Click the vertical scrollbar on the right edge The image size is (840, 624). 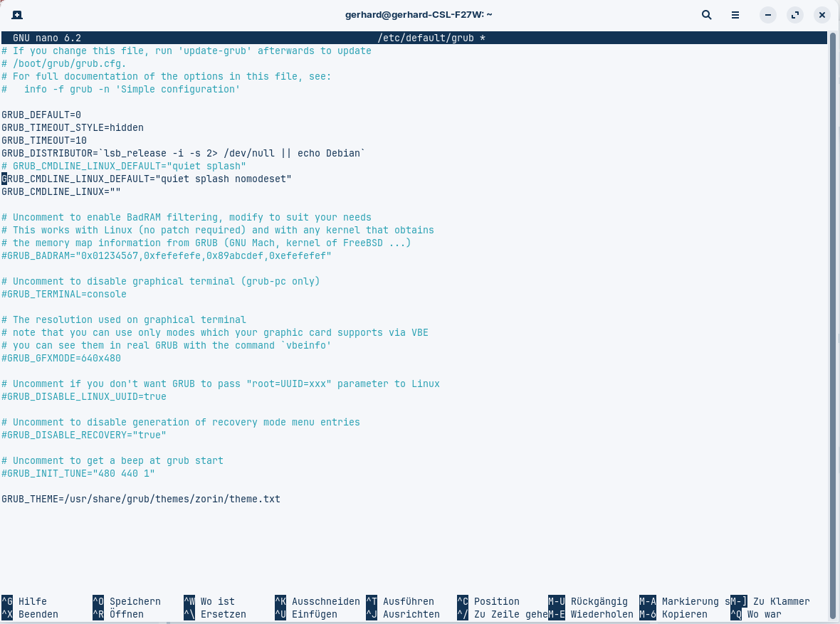832,322
